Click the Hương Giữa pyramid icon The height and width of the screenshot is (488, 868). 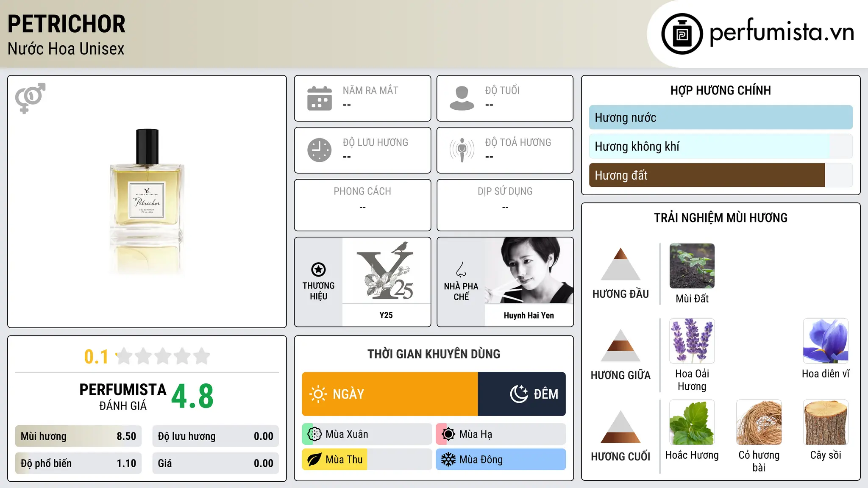click(x=620, y=345)
